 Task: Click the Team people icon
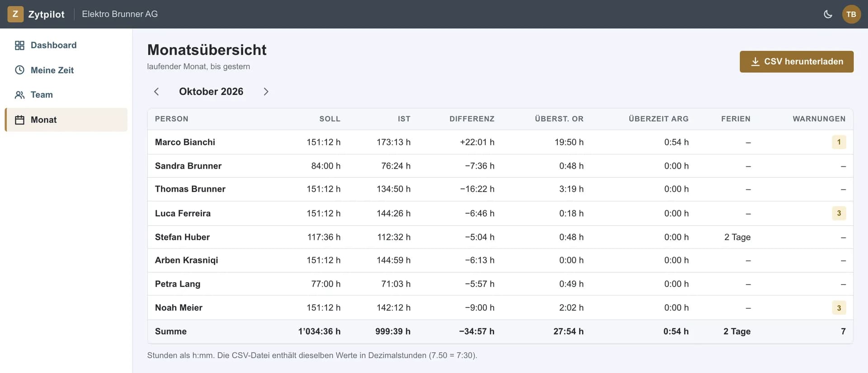point(19,95)
